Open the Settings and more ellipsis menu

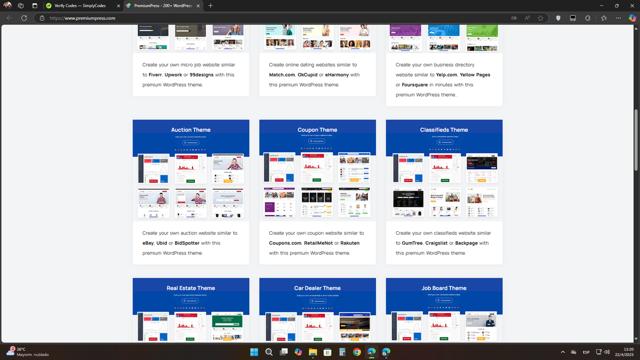pos(618,18)
